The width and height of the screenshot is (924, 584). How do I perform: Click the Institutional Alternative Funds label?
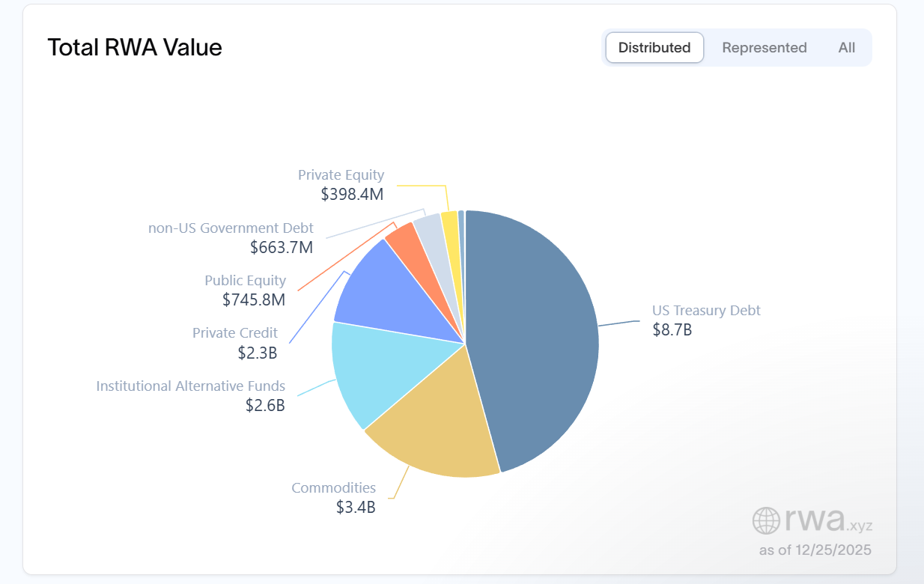pyautogui.click(x=190, y=386)
